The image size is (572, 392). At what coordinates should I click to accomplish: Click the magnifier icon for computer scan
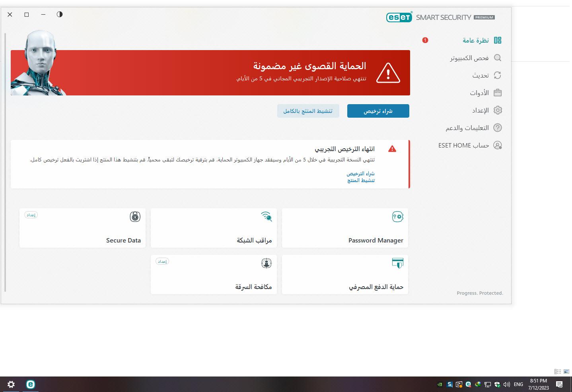tap(498, 58)
